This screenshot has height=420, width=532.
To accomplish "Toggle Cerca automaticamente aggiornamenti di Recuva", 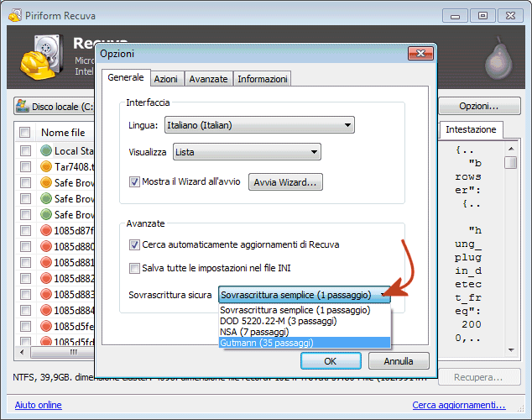I will 134,244.
